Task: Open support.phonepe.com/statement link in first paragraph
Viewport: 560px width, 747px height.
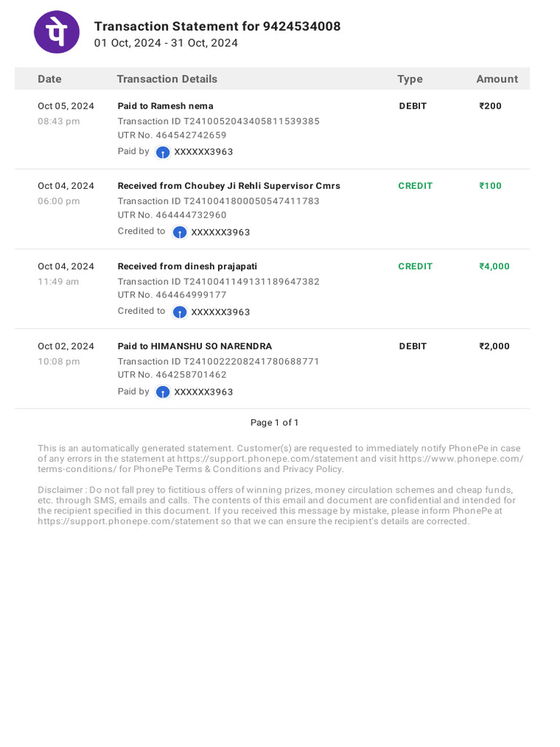Action: tap(268, 459)
